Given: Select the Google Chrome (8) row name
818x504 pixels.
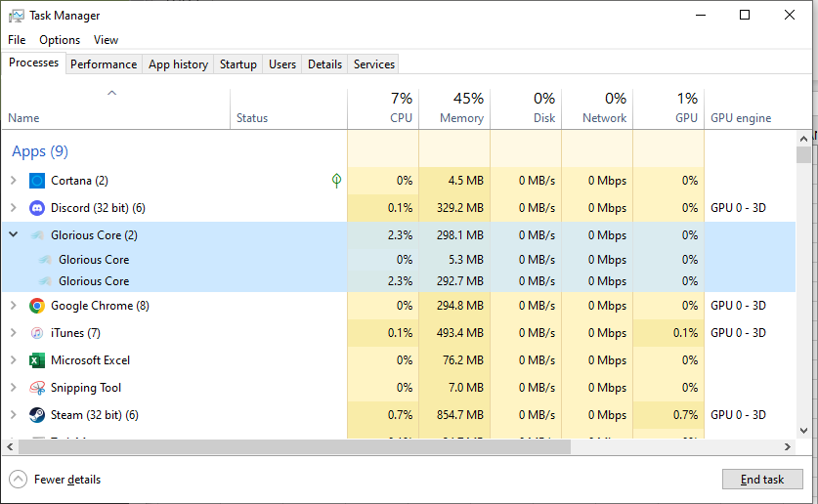Looking at the screenshot, I should pos(100,306).
